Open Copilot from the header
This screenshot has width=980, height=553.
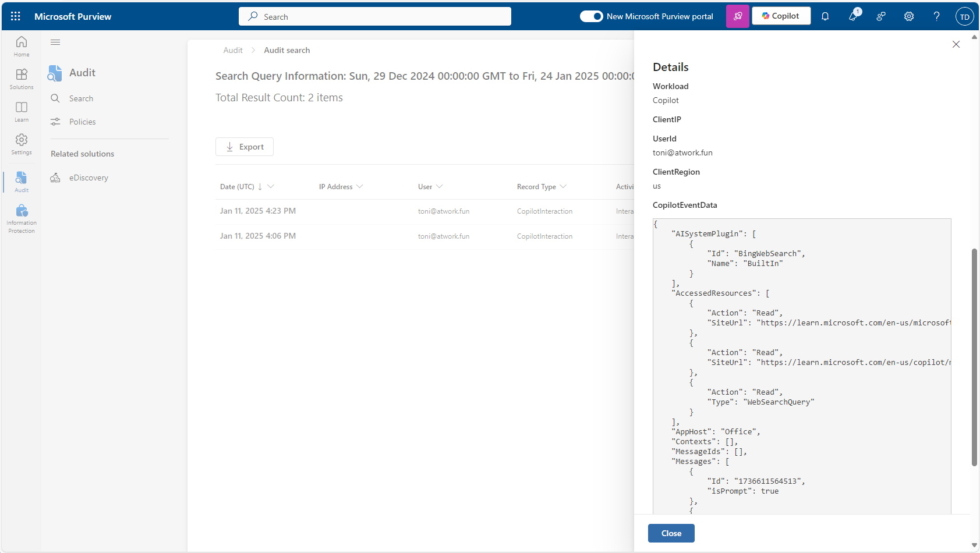[781, 16]
